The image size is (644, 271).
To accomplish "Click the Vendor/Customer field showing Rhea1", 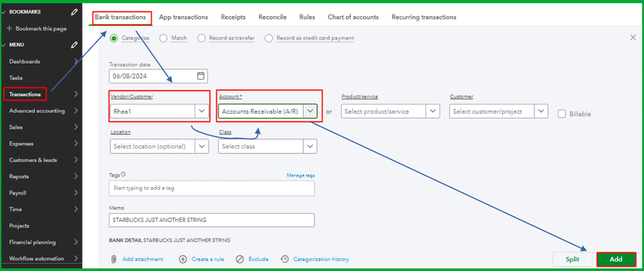I will 159,111.
